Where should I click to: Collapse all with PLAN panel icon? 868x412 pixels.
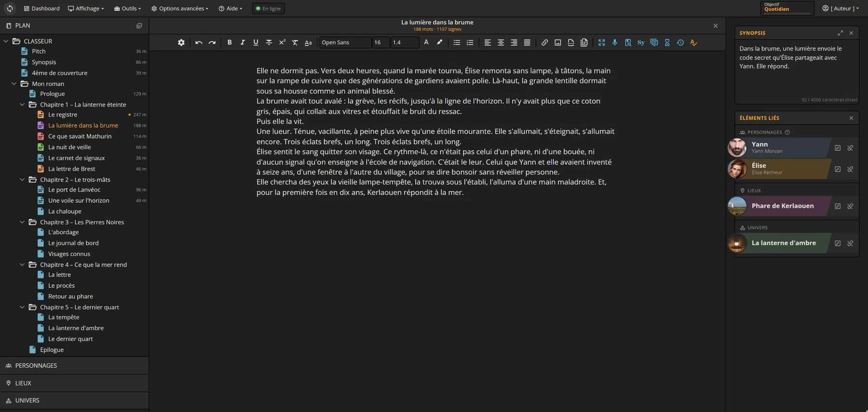coord(139,26)
